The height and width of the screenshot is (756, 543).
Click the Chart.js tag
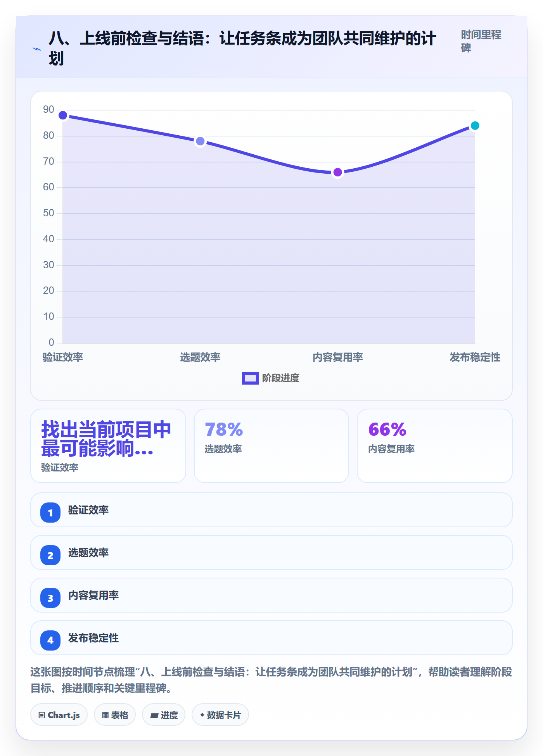coord(59,715)
